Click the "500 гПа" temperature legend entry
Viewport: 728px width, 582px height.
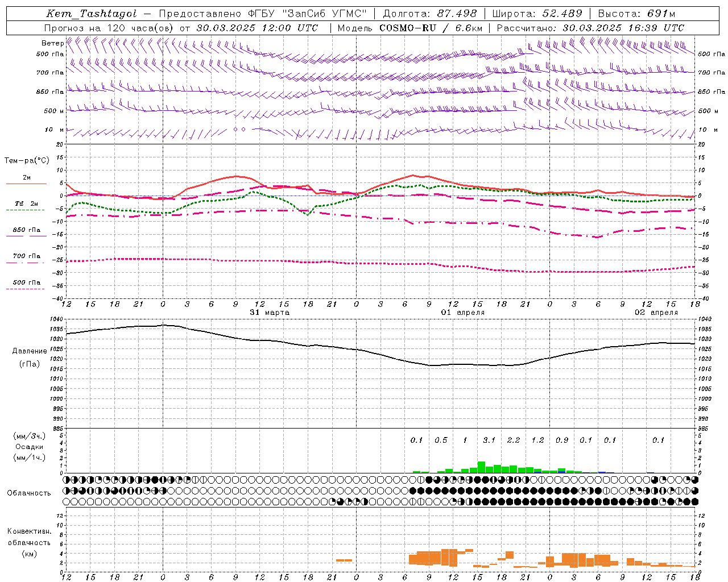[x=27, y=282]
